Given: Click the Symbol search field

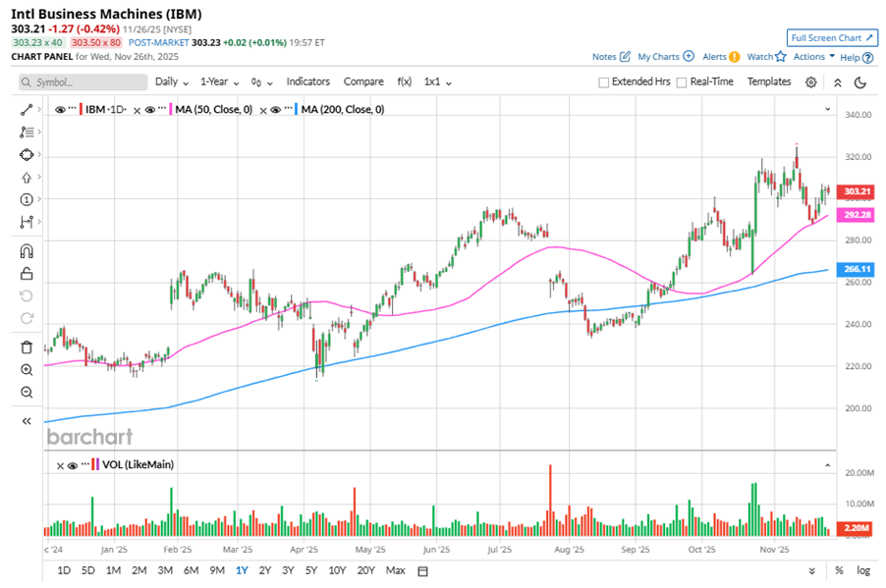Looking at the screenshot, I should pyautogui.click(x=78, y=82).
